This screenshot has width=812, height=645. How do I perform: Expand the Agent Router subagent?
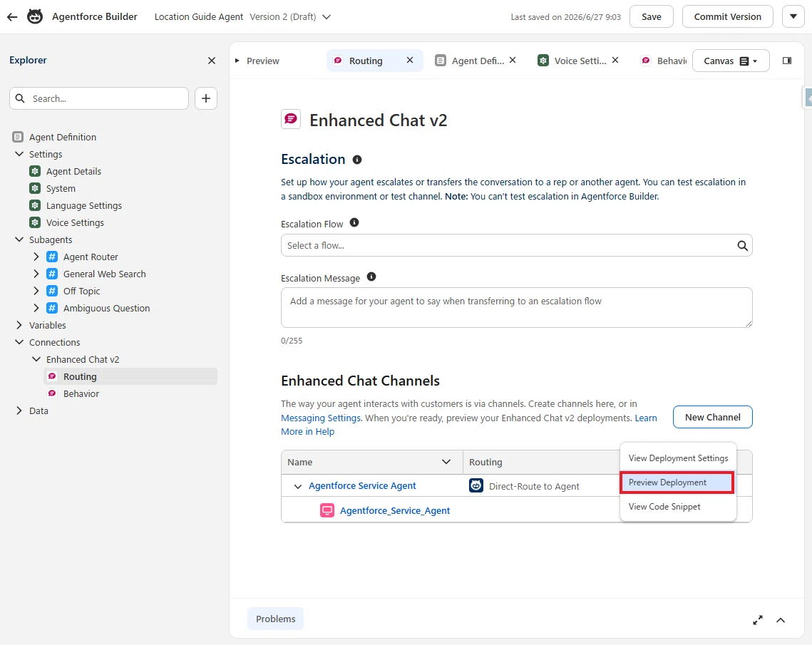coord(36,257)
